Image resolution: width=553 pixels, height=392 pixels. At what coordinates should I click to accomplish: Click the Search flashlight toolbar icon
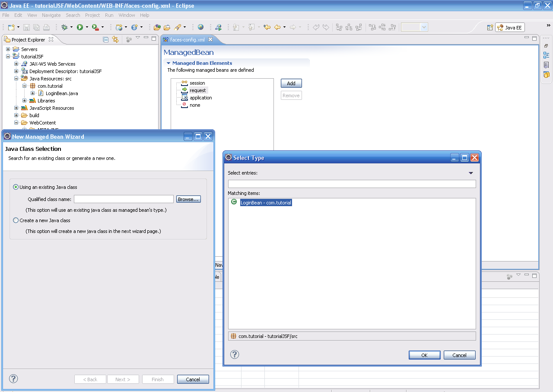[x=178, y=27]
